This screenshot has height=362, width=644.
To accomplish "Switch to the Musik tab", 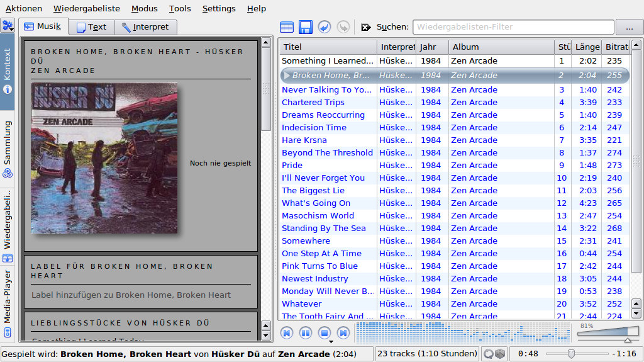I will [x=44, y=26].
